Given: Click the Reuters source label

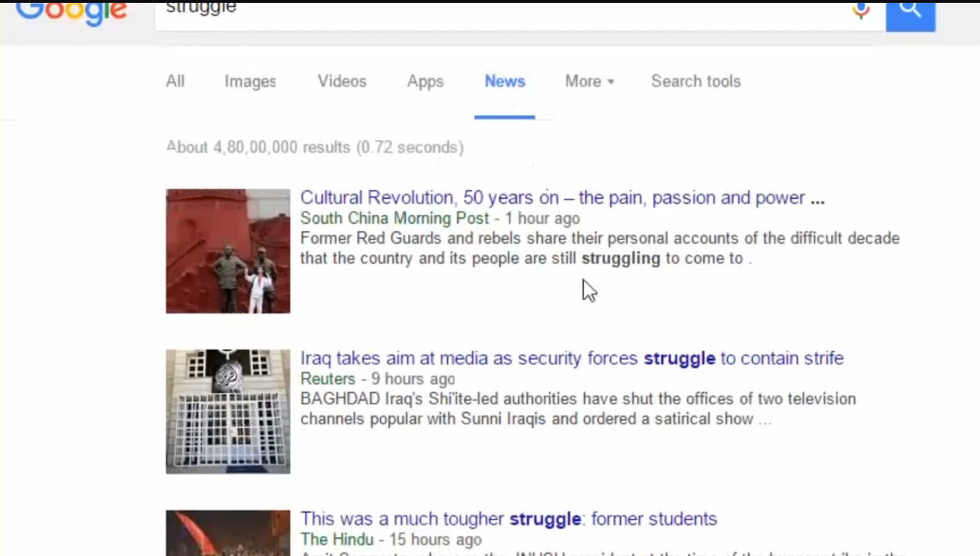Looking at the screenshot, I should click(x=328, y=379).
